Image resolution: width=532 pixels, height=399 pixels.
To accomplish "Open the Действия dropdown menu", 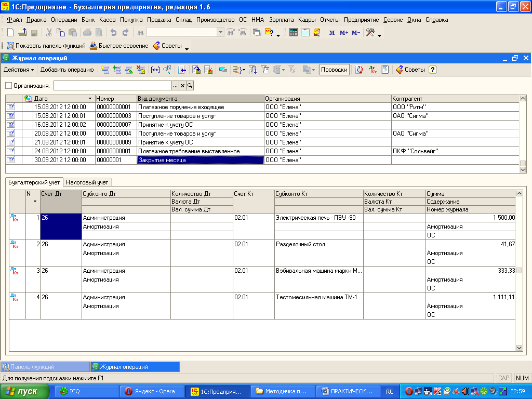I will pos(19,70).
